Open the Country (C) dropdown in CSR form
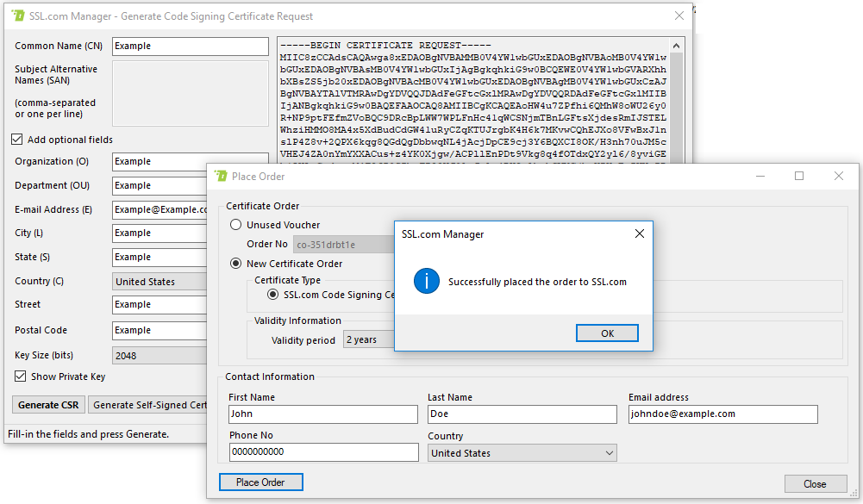This screenshot has width=863, height=504. click(x=160, y=282)
